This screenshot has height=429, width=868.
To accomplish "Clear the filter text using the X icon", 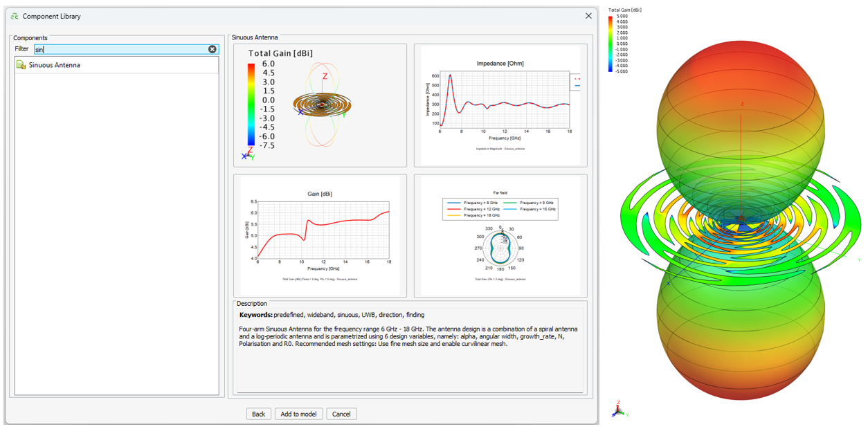I will click(x=213, y=48).
